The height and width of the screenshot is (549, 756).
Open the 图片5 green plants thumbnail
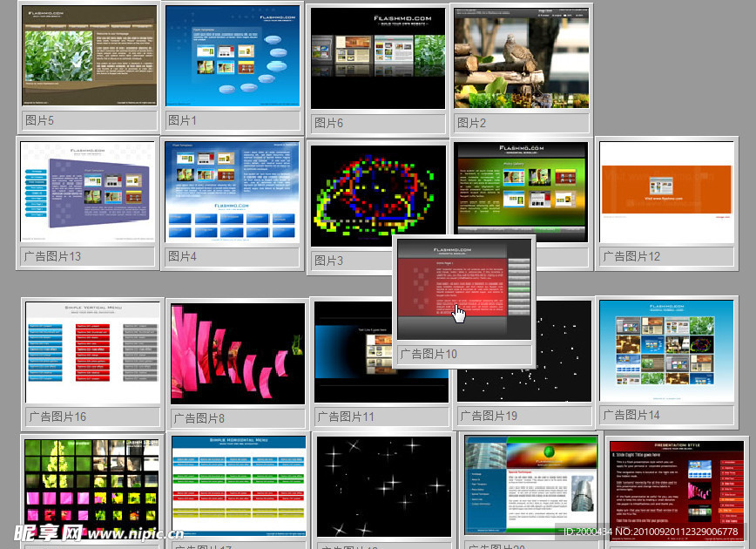[x=90, y=57]
